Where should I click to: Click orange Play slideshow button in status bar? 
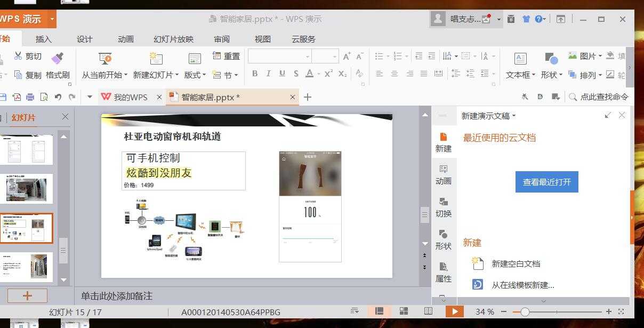(455, 311)
